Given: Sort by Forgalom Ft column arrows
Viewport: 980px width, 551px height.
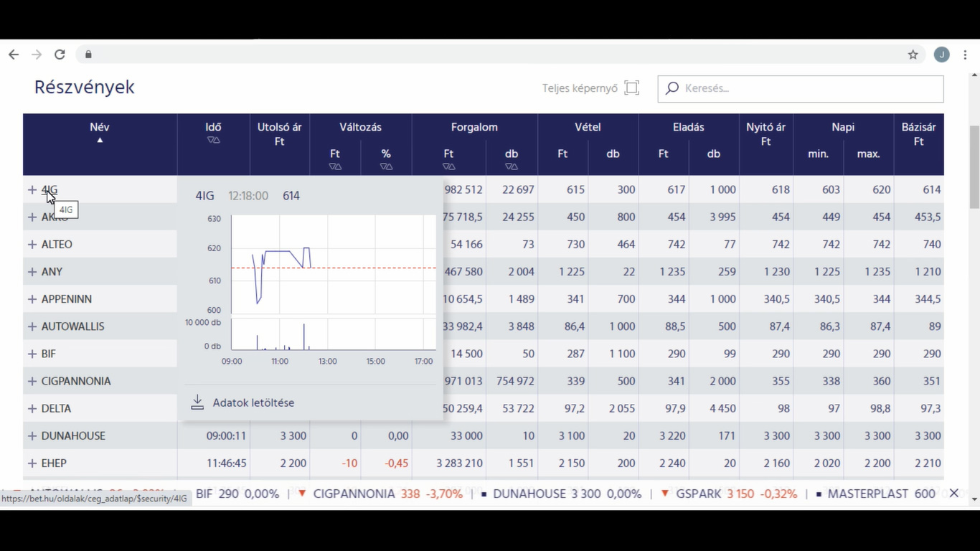Looking at the screenshot, I should (x=448, y=166).
